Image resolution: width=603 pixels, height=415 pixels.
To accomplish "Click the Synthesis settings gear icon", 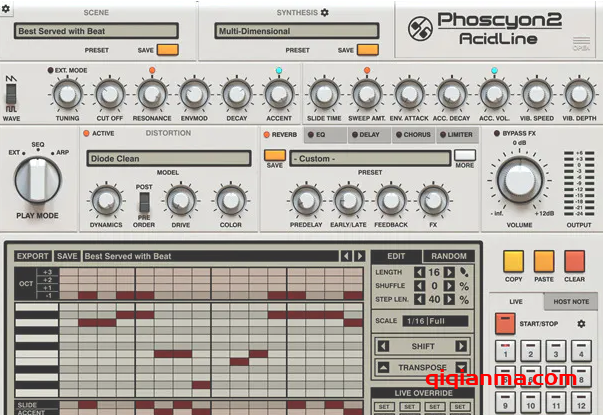I will (x=324, y=12).
